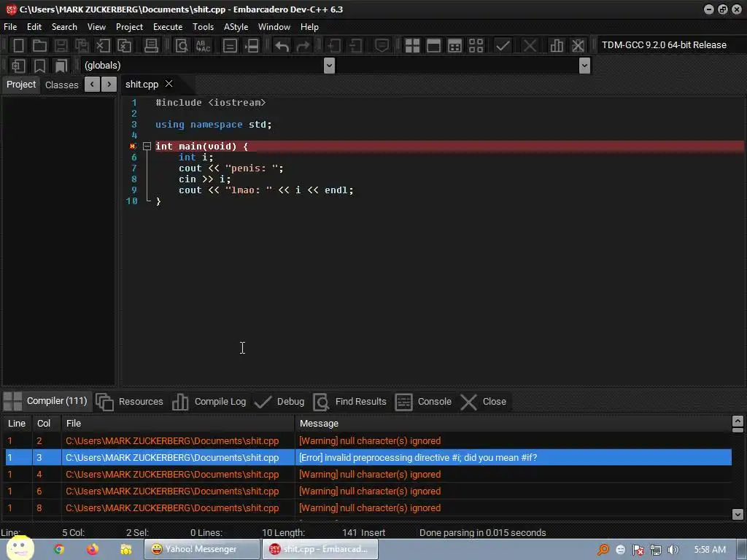
Task: Click scroll-up arrow of compiler messages list
Action: pos(738,421)
